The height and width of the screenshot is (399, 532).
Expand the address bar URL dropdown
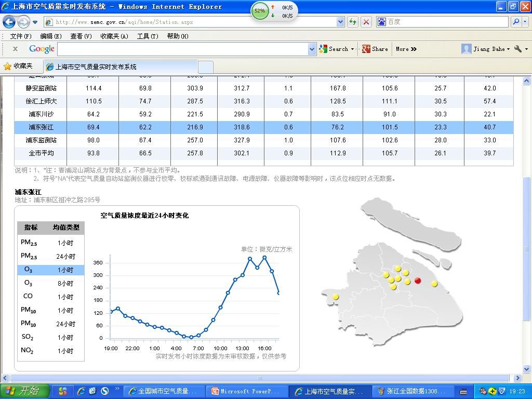340,22
